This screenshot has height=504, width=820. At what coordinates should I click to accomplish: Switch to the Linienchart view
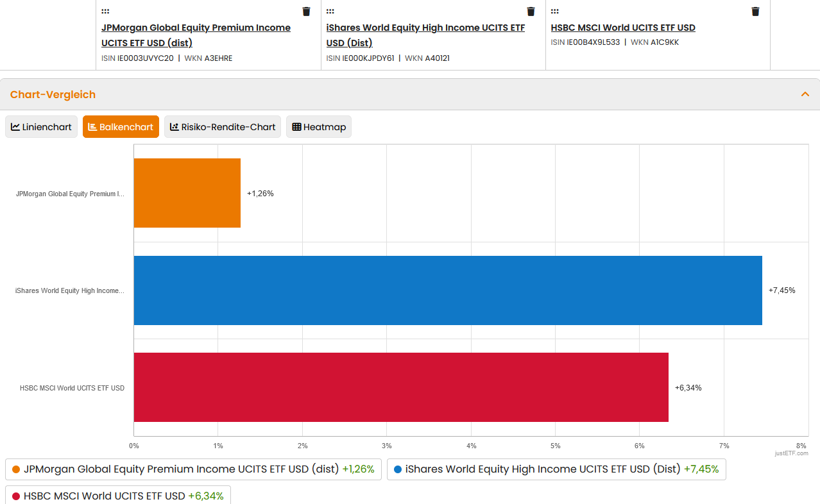point(42,127)
